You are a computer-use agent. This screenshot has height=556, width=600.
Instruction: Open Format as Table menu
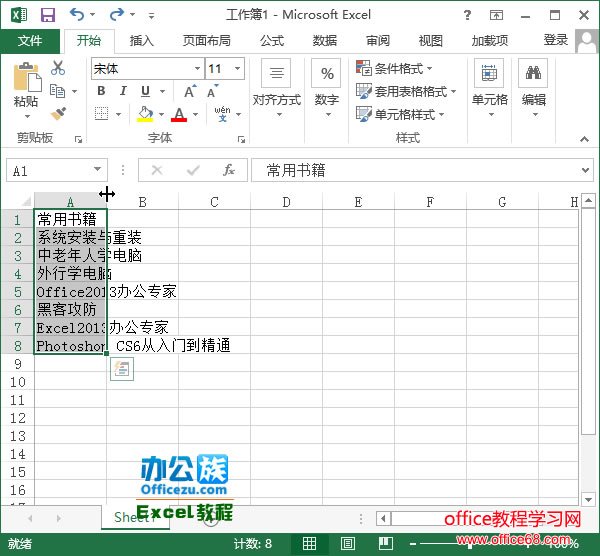pos(406,91)
